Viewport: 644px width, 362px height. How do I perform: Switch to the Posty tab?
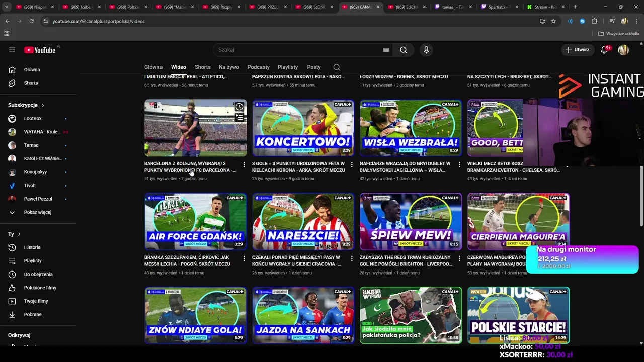pos(314,67)
